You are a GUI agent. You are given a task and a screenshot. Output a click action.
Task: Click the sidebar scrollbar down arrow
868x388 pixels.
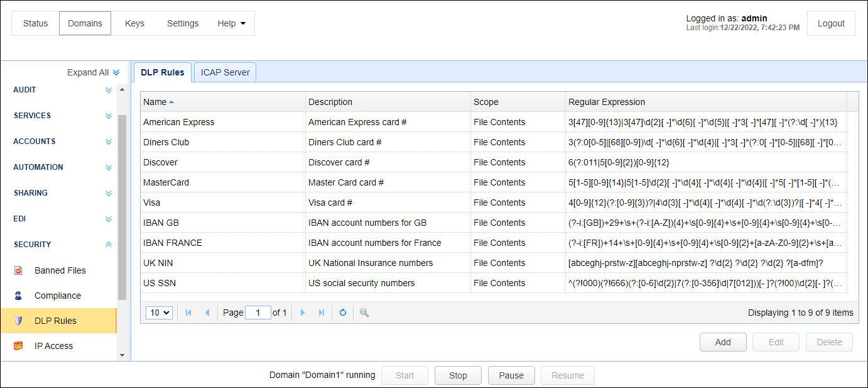click(x=122, y=355)
